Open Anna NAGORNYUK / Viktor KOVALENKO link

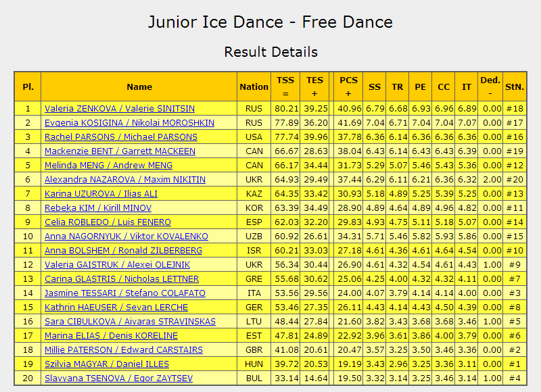[x=126, y=236]
